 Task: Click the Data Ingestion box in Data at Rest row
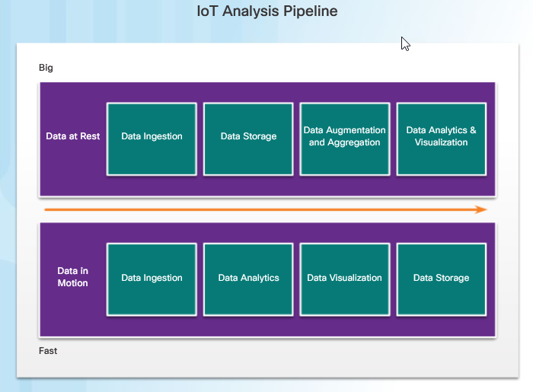152,139
